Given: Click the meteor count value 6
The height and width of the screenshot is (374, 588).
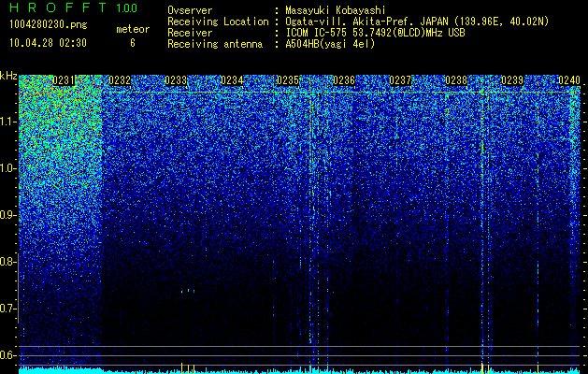Looking at the screenshot, I should point(133,43).
